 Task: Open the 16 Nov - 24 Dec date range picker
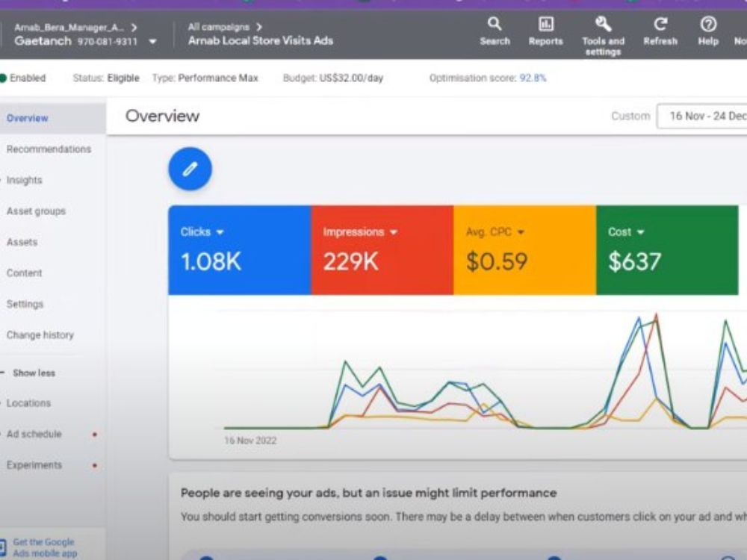[x=701, y=116]
